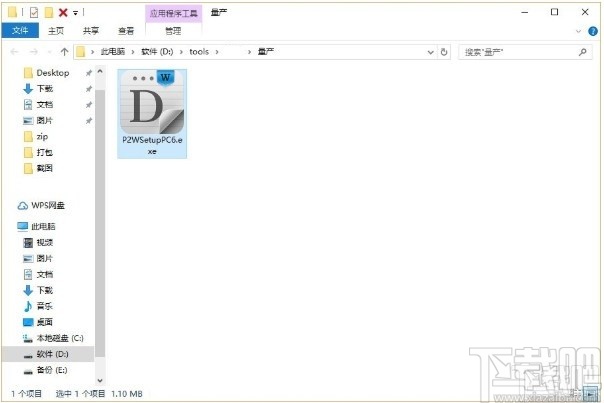The width and height of the screenshot is (604, 403).
Task: Open Desktop in the navigation pane
Action: pyautogui.click(x=53, y=73)
